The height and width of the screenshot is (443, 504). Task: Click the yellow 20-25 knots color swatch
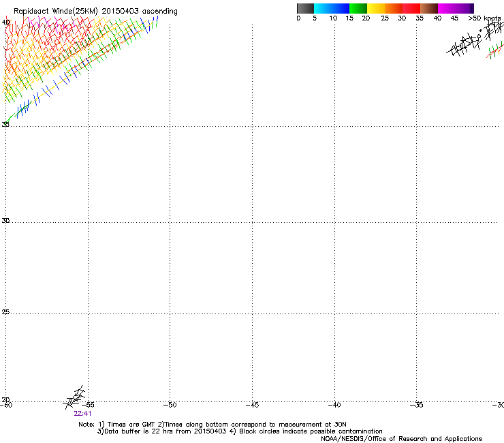[x=376, y=8]
